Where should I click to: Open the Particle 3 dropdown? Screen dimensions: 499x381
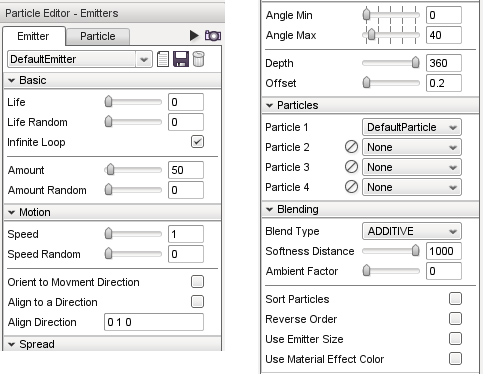(412, 167)
